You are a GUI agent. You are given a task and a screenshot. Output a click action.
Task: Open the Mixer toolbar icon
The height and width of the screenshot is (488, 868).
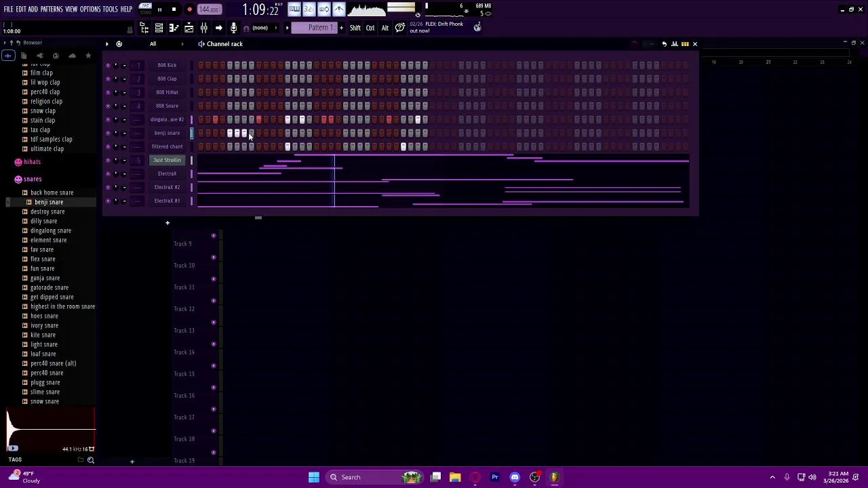coord(203,28)
